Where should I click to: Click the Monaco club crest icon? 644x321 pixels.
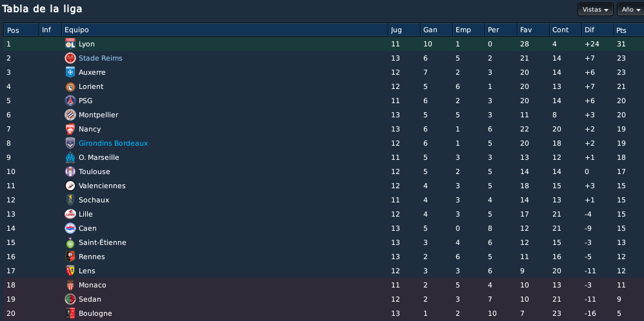(x=70, y=285)
